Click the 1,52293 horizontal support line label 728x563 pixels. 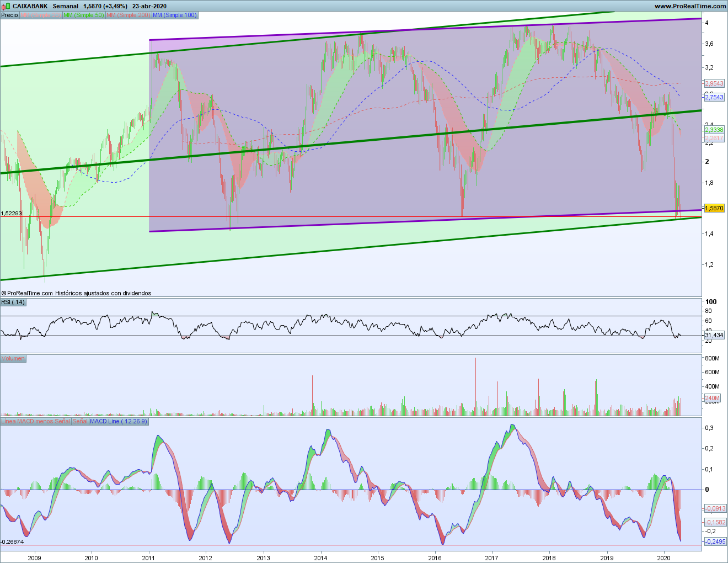point(12,213)
